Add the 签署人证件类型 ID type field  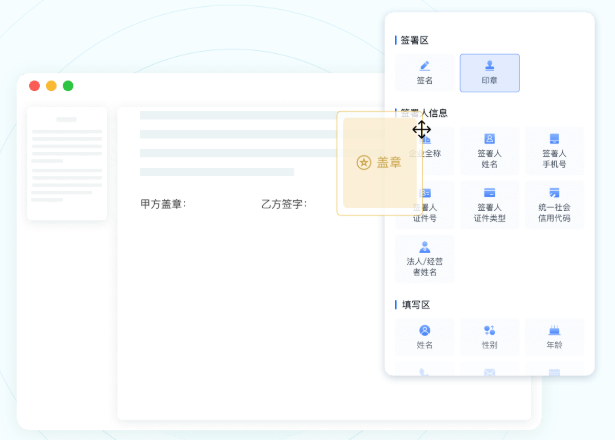[489, 205]
